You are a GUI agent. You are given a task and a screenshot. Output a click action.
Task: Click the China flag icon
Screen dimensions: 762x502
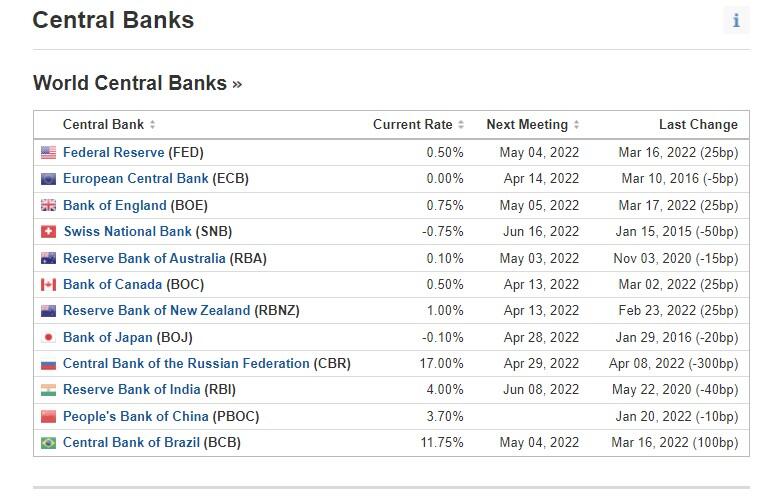(48, 416)
